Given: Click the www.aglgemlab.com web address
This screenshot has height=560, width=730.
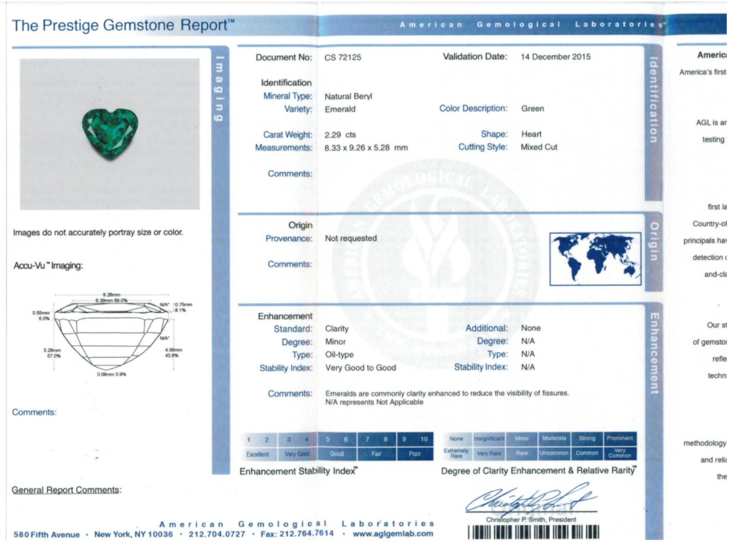Looking at the screenshot, I should point(393,534).
